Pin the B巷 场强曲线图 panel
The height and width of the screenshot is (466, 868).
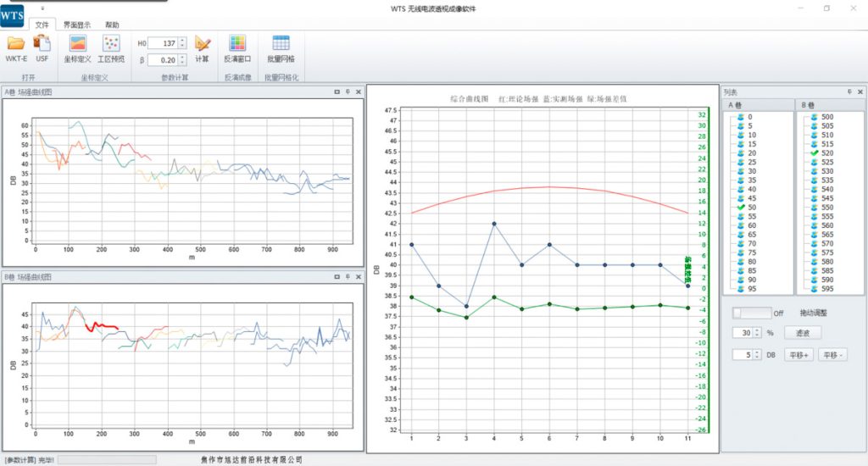pos(348,277)
